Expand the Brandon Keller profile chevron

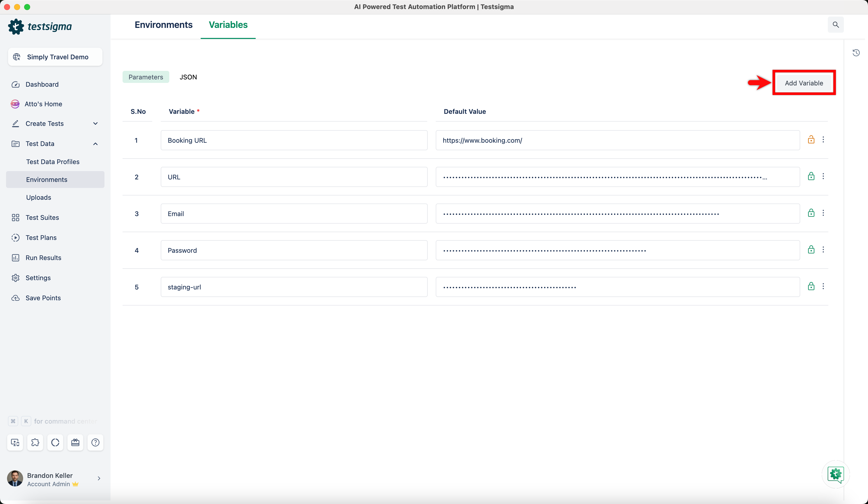[x=99, y=478]
